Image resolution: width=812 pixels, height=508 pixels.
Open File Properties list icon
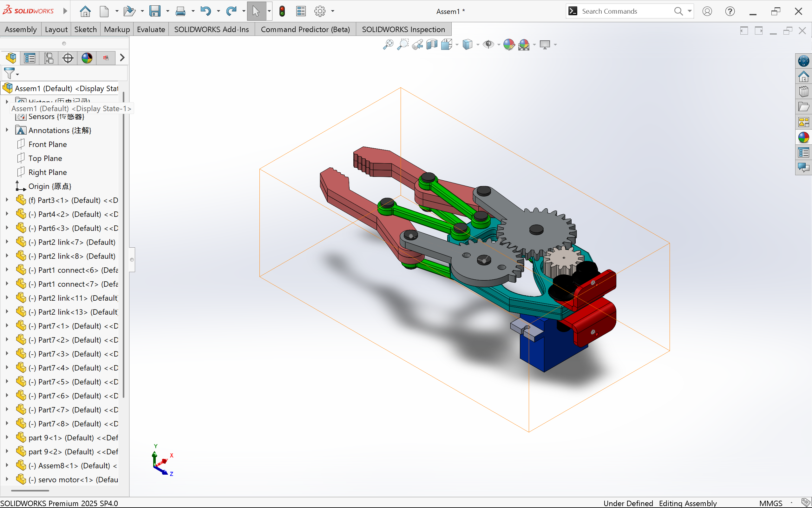[x=301, y=11]
